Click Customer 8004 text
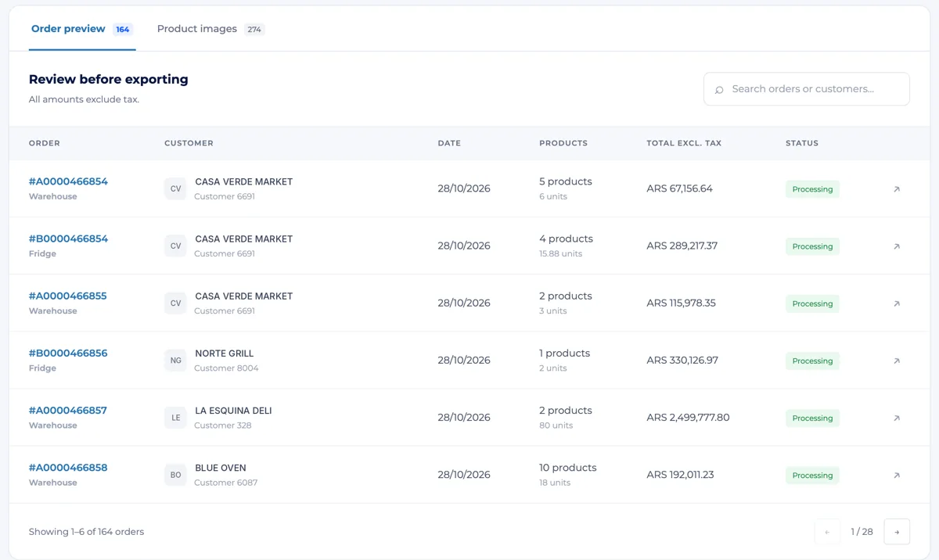 (x=226, y=368)
